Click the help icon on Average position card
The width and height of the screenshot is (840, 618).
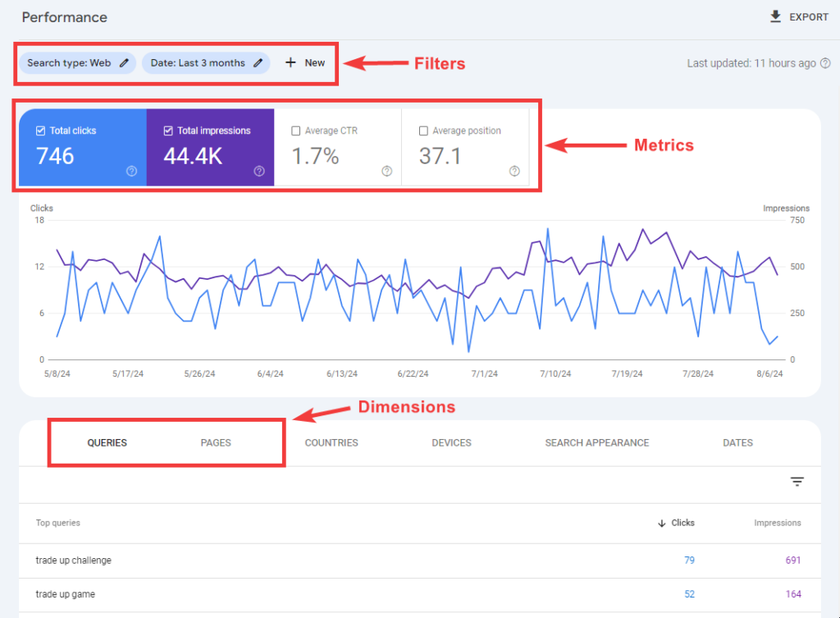click(514, 172)
